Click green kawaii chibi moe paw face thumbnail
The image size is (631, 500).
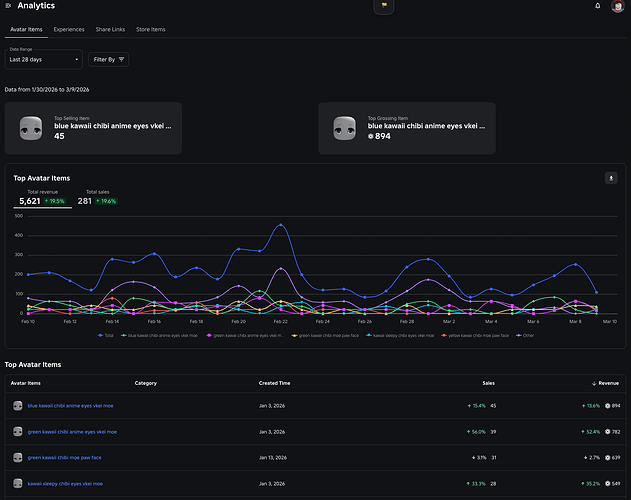[18, 458]
